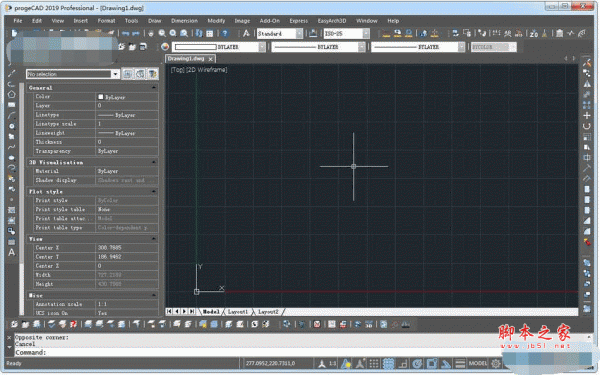Image resolution: width=600 pixels, height=375 pixels.
Task: Click the rotate tool on right toolbar
Action: coord(587,126)
